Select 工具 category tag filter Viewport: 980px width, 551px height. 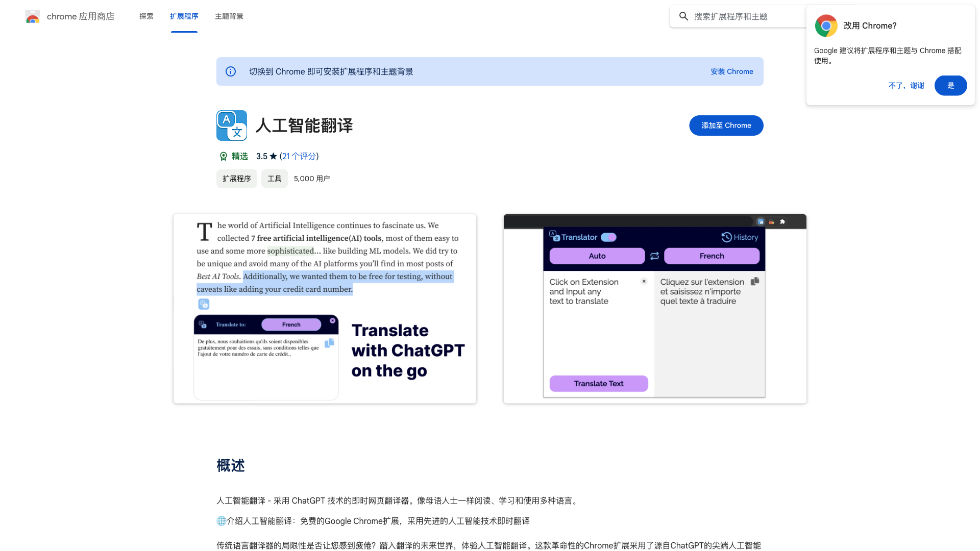click(275, 179)
